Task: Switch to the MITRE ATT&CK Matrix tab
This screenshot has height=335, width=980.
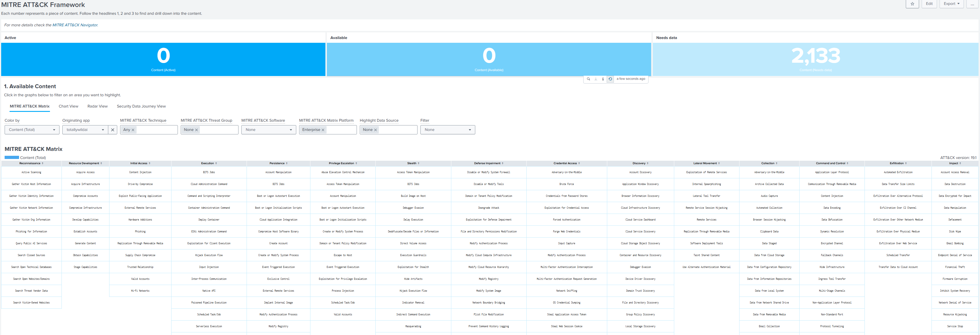Action: [x=30, y=106]
